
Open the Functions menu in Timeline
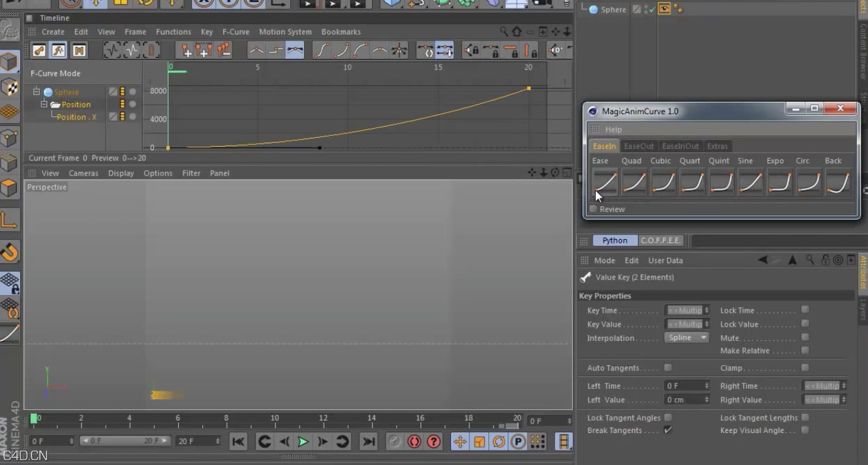pos(173,31)
